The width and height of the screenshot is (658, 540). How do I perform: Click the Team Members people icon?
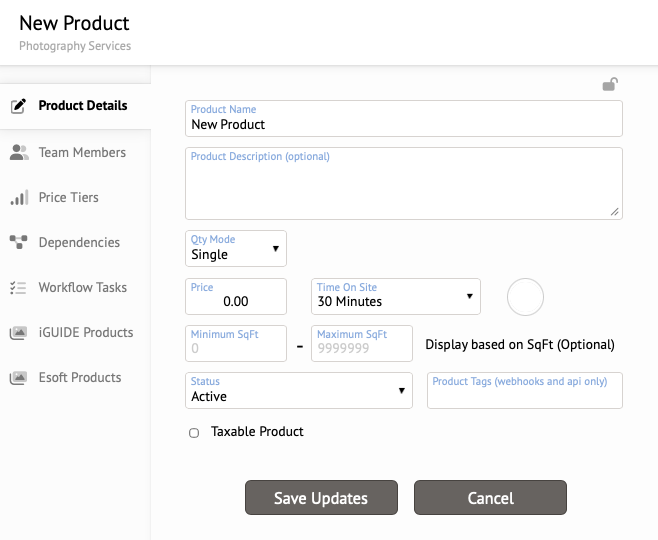(x=19, y=152)
